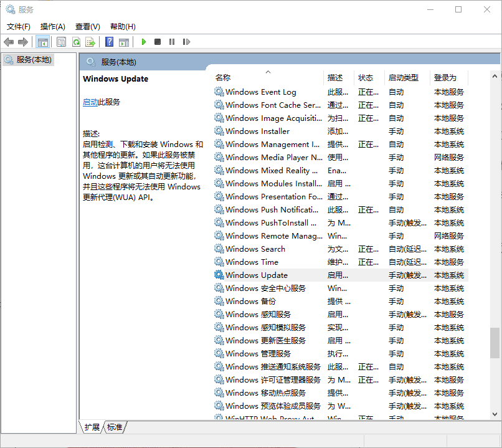Click the Restart Service toolbar icon

(186, 42)
